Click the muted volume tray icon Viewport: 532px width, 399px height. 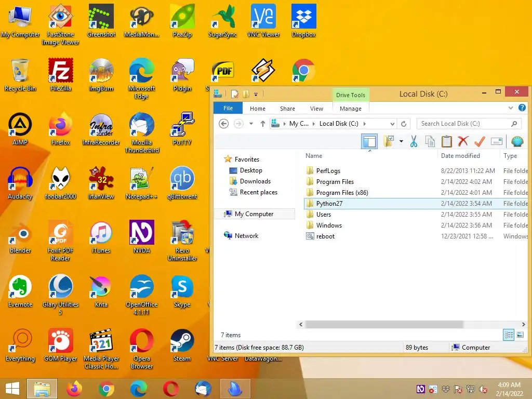tap(483, 389)
